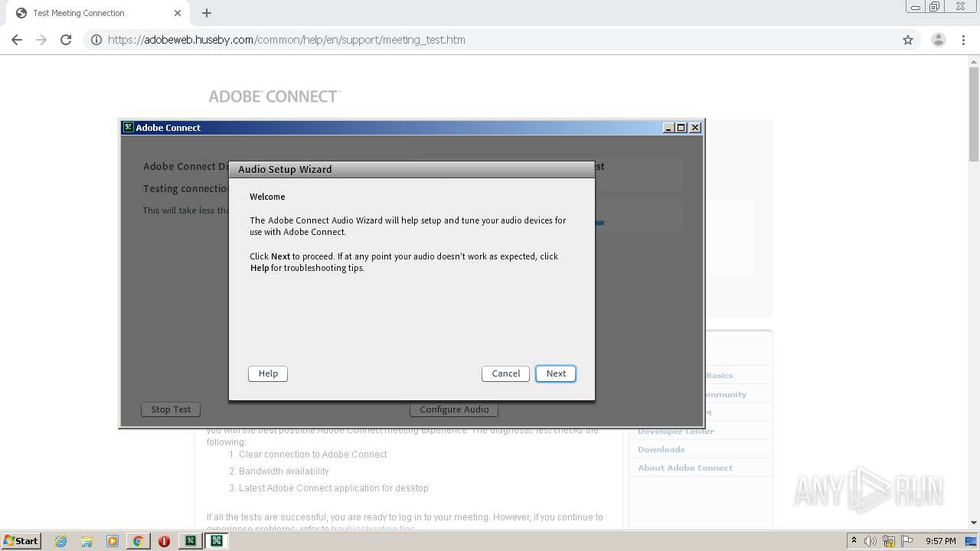Image resolution: width=980 pixels, height=551 pixels.
Task: Reload the current page
Action: click(66, 40)
